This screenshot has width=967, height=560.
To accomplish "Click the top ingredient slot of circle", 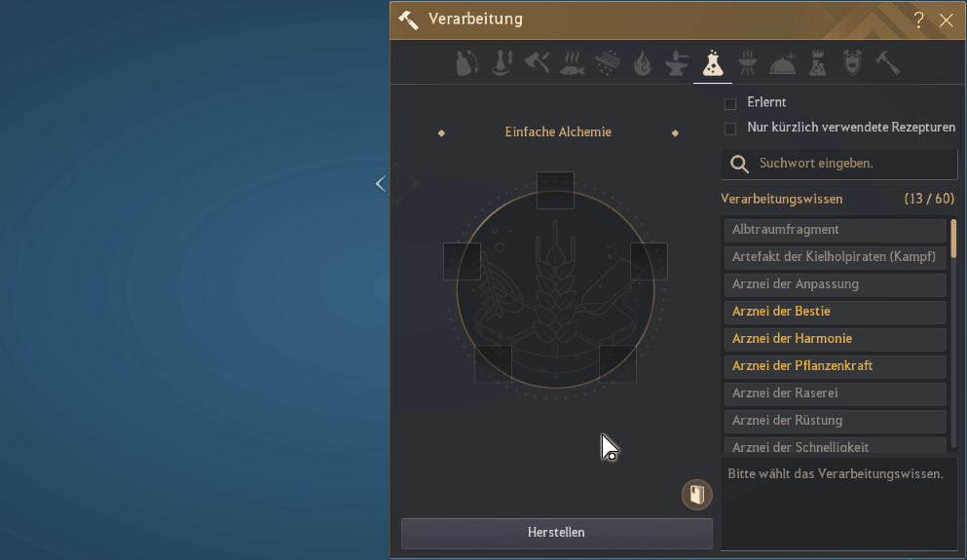I will tap(555, 190).
